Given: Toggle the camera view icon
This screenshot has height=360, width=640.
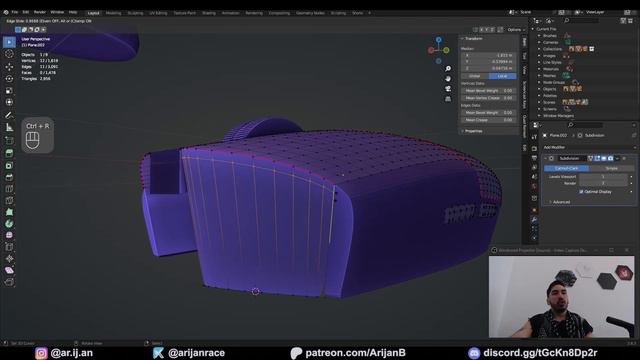Looking at the screenshot, I should 448,89.
